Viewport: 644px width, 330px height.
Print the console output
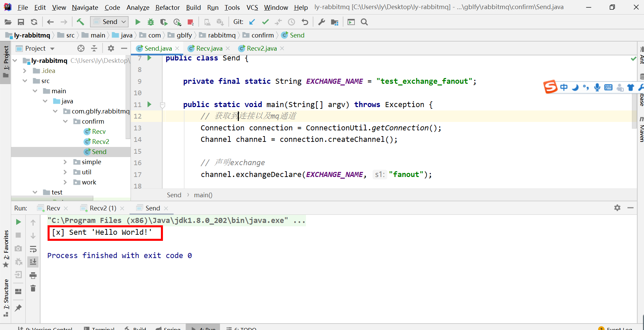33,275
